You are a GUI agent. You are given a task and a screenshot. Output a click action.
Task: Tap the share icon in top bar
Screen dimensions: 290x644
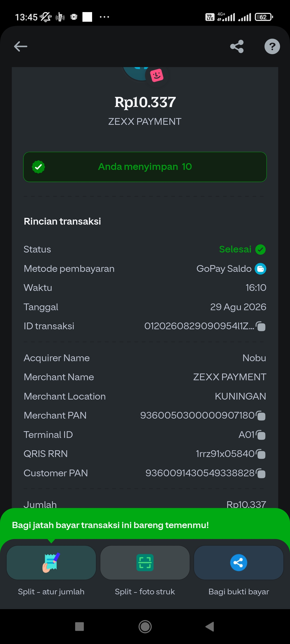point(237,46)
